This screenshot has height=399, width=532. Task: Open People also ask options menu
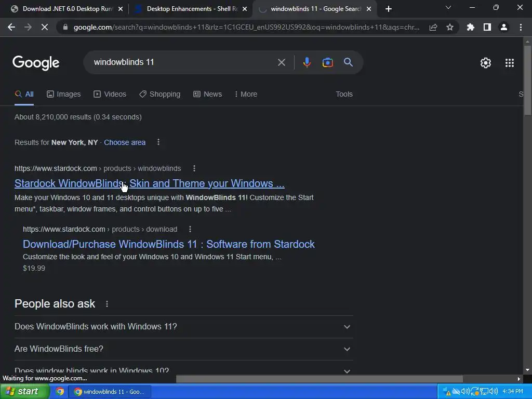[x=107, y=304]
